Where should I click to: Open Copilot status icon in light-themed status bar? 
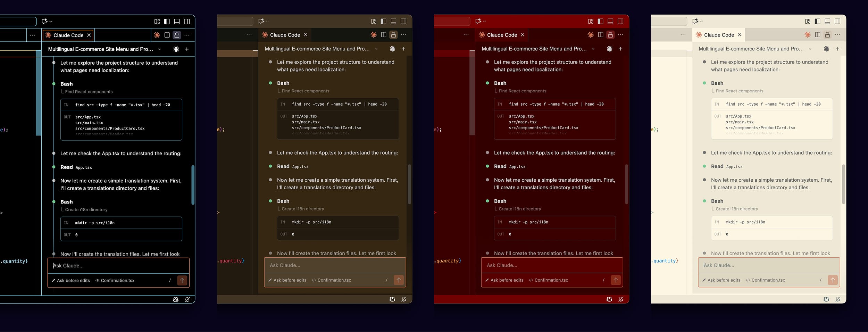[x=826, y=299]
